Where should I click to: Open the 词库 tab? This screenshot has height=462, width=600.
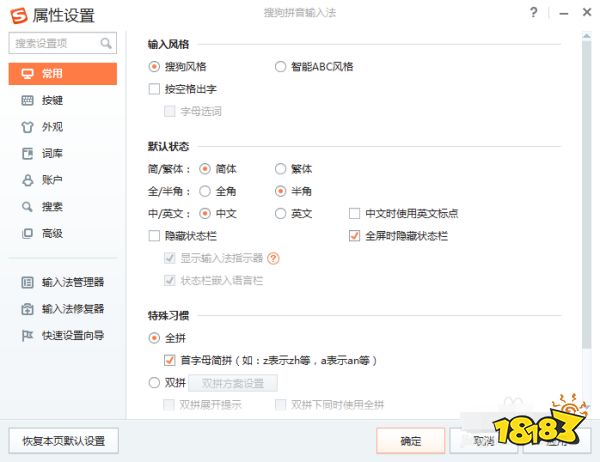(63, 153)
